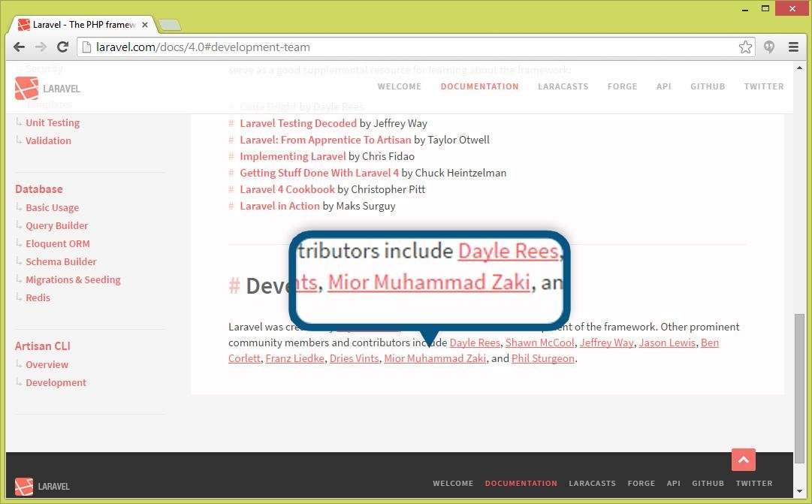Screen dimensions: 812x504
Task: Open WELCOME in the footer navigation
Action: point(453,483)
